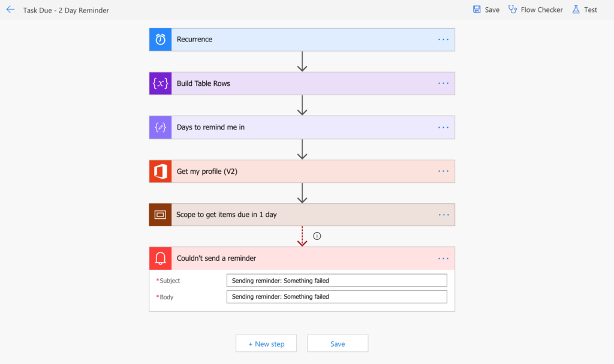Click the Subject field label
This screenshot has width=614, height=364.
click(x=170, y=281)
